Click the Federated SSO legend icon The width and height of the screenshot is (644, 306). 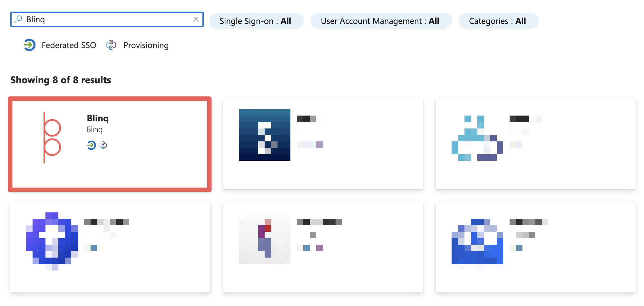pos(29,45)
